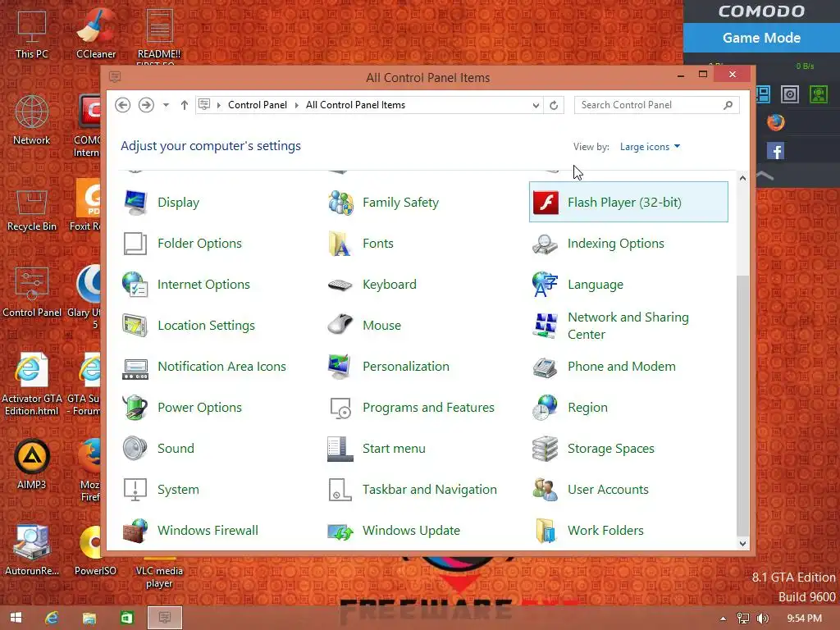Open the Personalization icon
The image size is (840, 630).
[340, 367]
